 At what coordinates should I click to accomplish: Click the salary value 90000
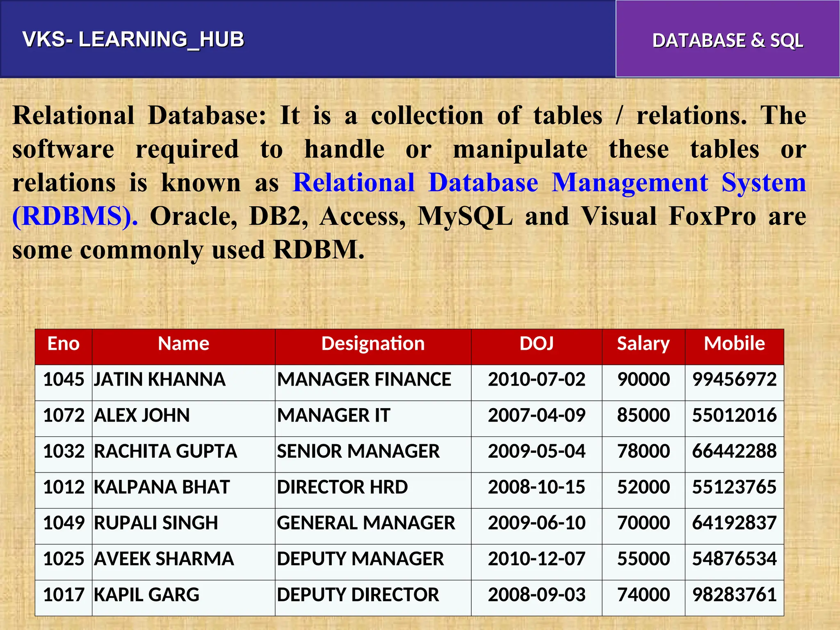tap(644, 379)
